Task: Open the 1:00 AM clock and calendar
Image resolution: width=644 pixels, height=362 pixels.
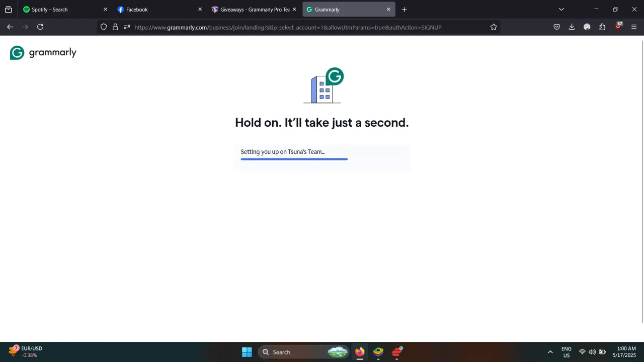Action: tap(624, 352)
